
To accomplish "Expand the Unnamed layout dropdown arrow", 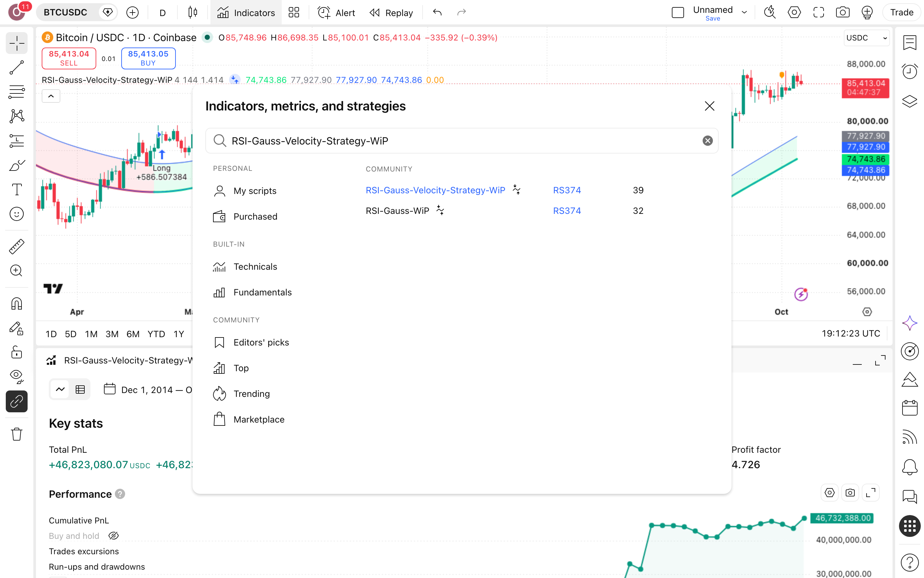I will 744,13.
